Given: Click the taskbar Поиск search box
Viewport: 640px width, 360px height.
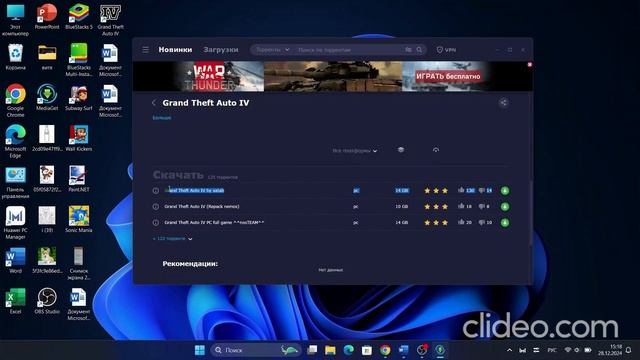Looking at the screenshot, I should [x=256, y=350].
